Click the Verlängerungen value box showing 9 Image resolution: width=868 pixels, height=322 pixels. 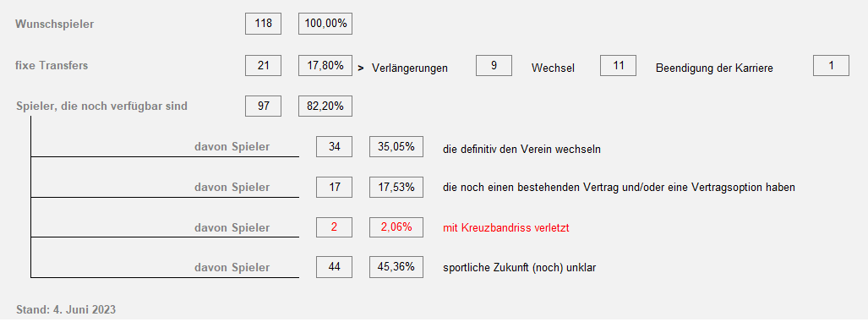point(494,65)
